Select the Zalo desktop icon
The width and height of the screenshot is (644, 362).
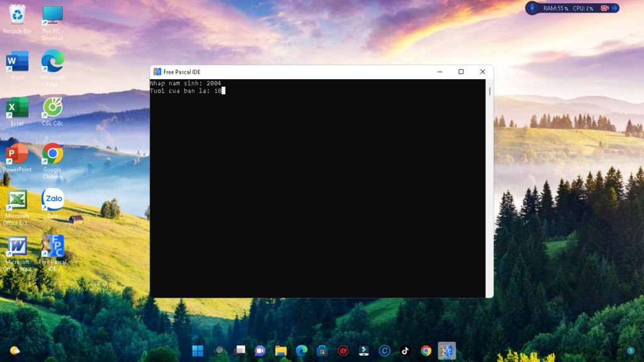[52, 204]
